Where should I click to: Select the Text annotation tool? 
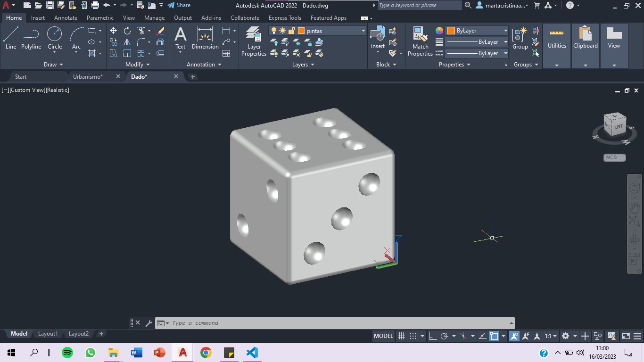coord(181,38)
